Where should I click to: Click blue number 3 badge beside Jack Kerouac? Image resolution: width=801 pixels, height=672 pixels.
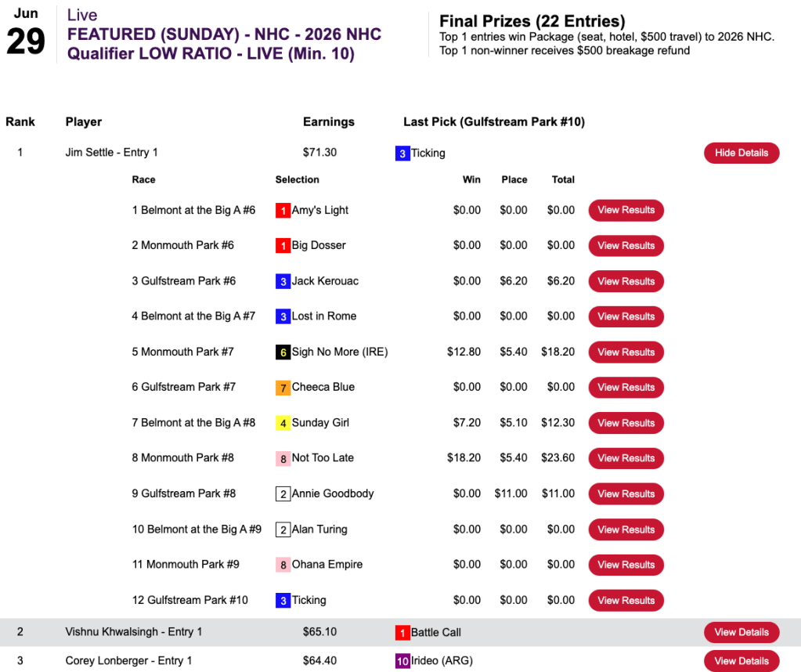point(283,281)
